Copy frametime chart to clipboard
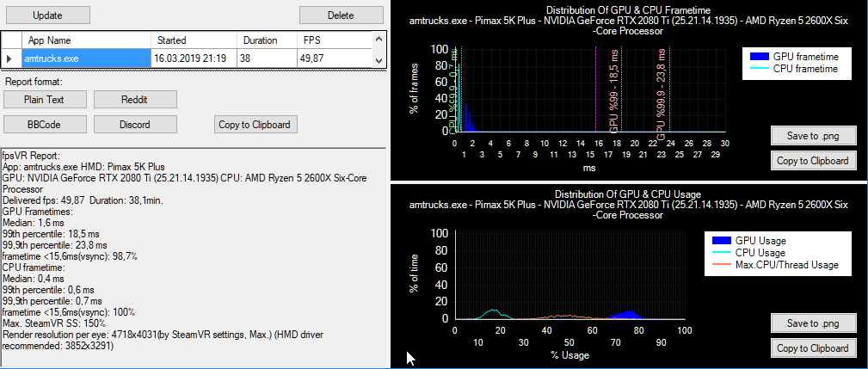Image resolution: width=868 pixels, height=369 pixels. point(813,161)
